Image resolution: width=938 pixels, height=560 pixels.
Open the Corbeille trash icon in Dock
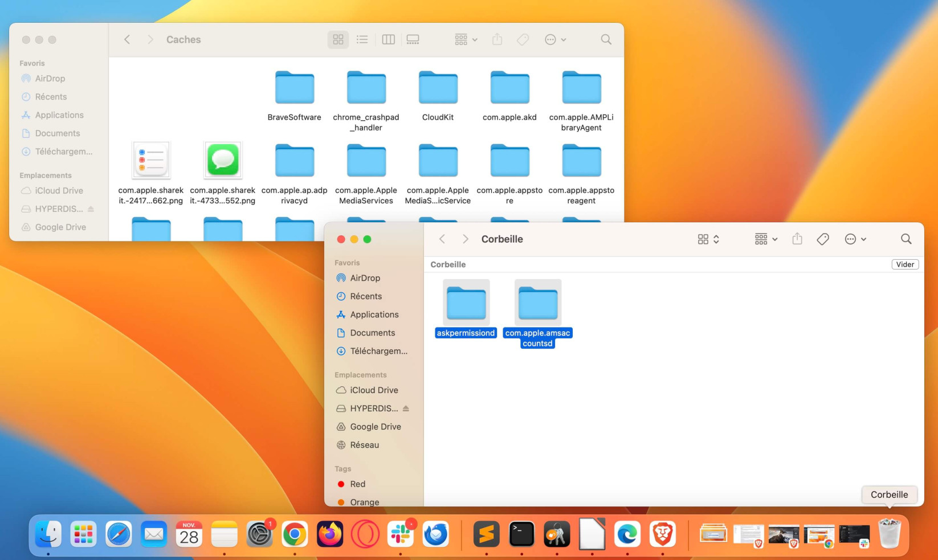tap(890, 534)
